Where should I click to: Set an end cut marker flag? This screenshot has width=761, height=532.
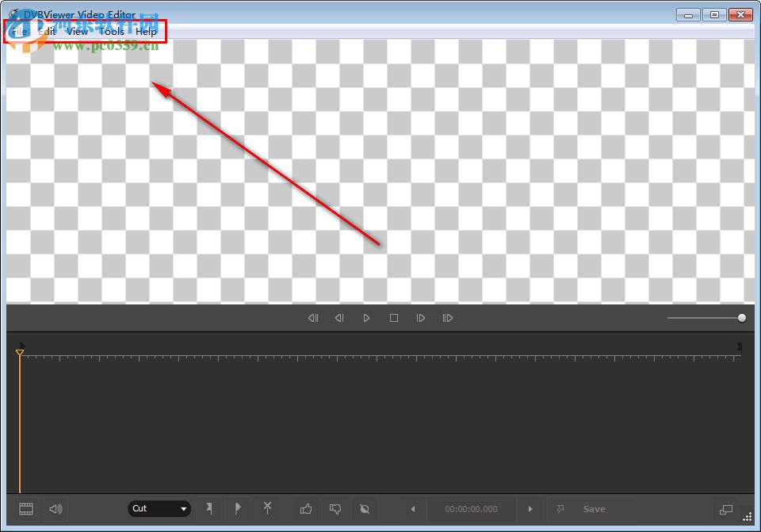pos(238,508)
